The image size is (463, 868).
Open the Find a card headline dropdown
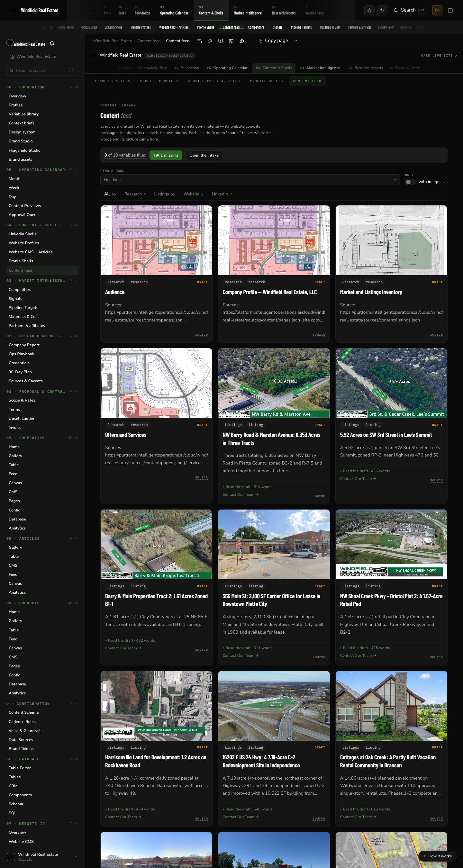[395, 180]
